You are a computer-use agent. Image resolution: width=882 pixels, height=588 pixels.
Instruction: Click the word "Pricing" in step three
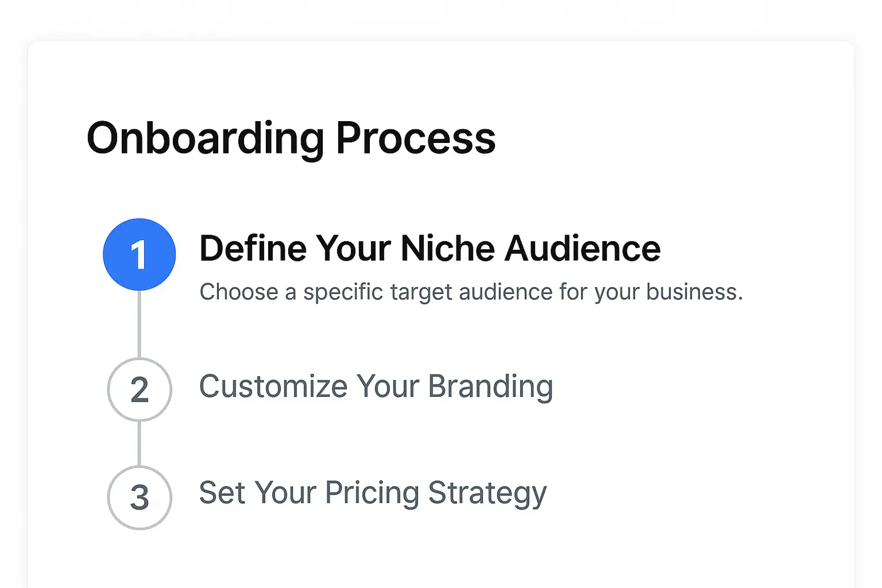pos(372,493)
